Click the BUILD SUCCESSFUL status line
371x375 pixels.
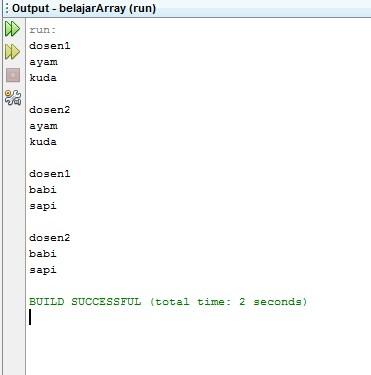(x=168, y=302)
